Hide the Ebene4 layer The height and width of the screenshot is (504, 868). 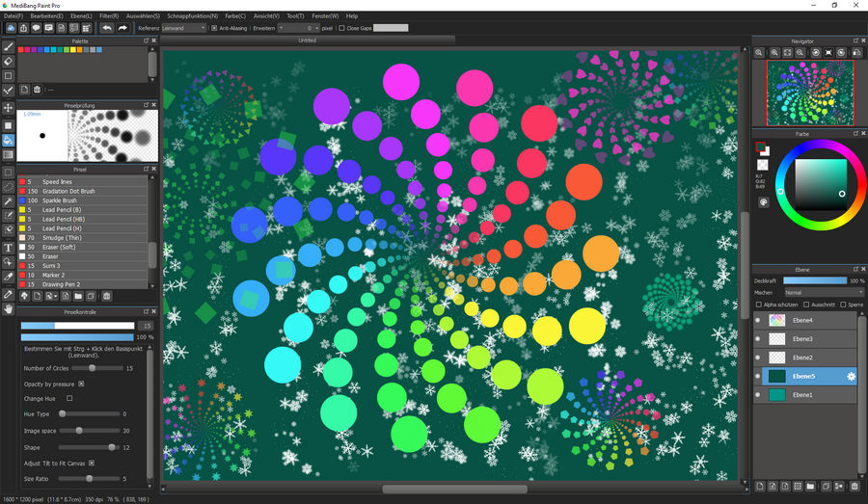tap(758, 320)
